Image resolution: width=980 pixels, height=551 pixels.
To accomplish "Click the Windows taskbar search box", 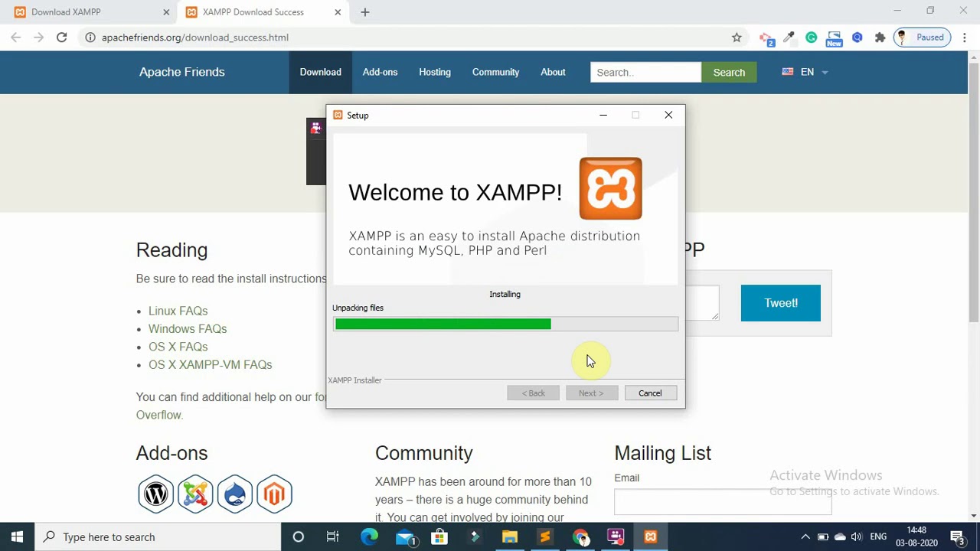I will click(x=158, y=537).
